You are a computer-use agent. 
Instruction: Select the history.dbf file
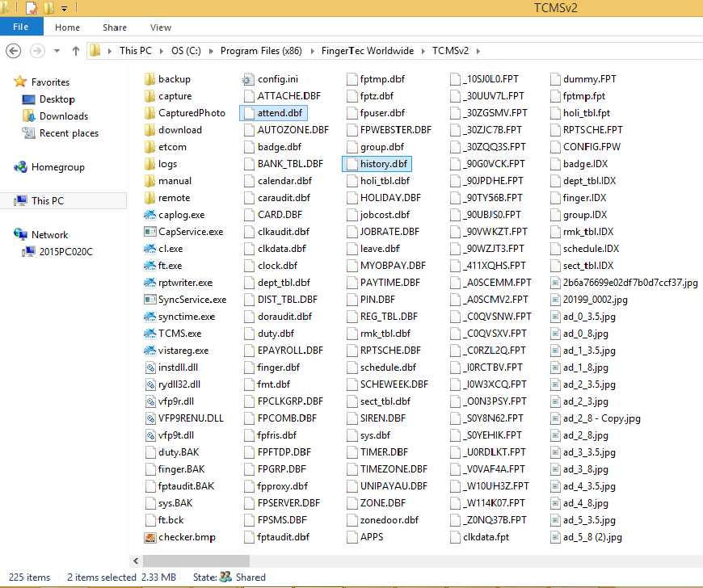tap(377, 164)
